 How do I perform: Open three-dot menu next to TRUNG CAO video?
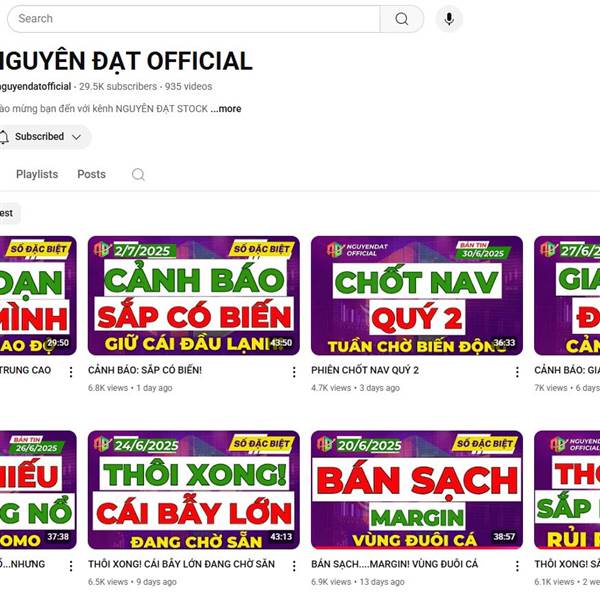click(x=71, y=372)
